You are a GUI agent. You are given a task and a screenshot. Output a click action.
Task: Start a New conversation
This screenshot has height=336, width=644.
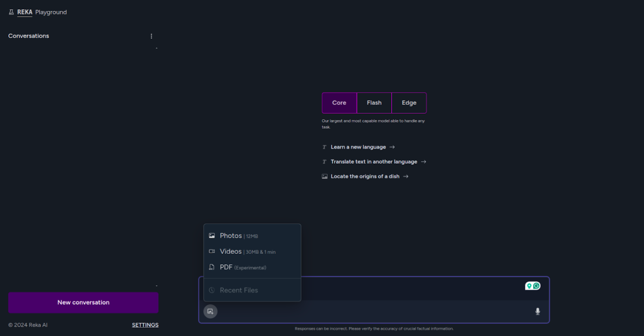(x=83, y=302)
